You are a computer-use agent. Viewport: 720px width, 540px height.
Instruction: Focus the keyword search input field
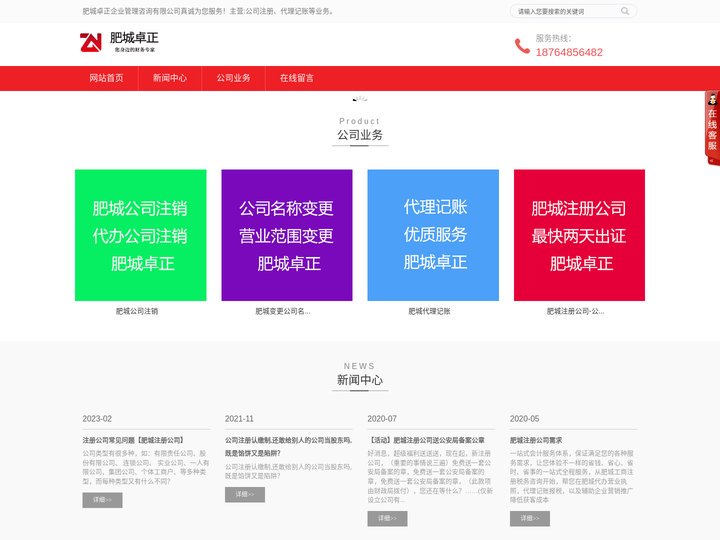click(x=568, y=11)
